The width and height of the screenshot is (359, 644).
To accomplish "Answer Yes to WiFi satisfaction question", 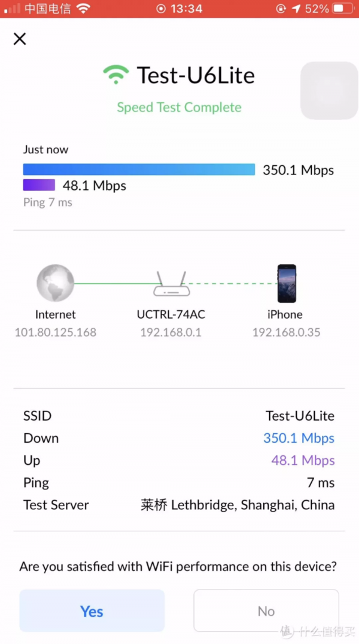I will [x=92, y=611].
